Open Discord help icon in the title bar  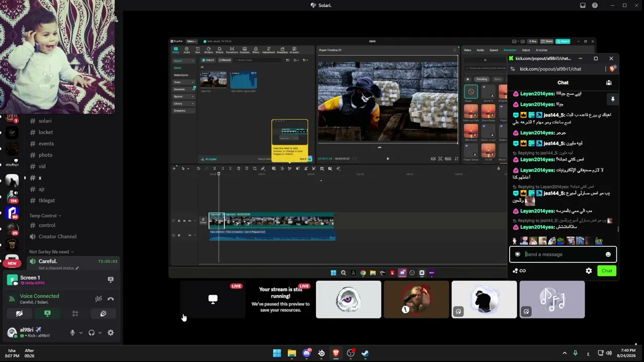(595, 6)
